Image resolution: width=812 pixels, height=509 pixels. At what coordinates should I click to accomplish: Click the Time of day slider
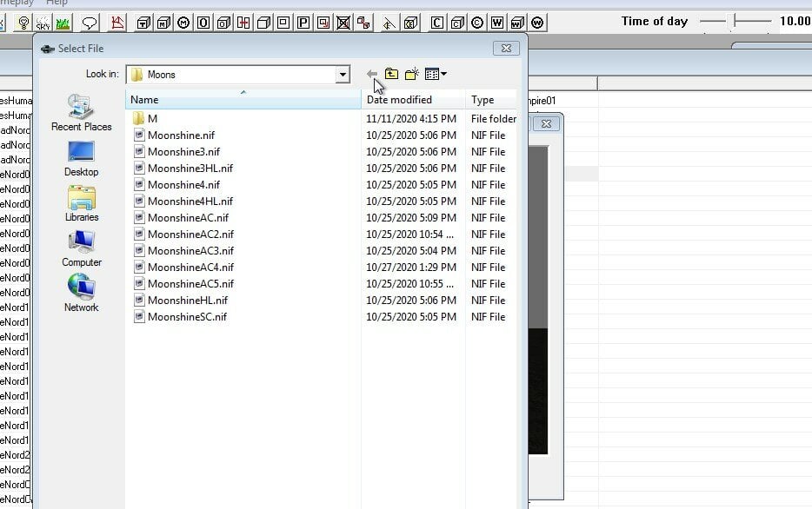coord(735,21)
